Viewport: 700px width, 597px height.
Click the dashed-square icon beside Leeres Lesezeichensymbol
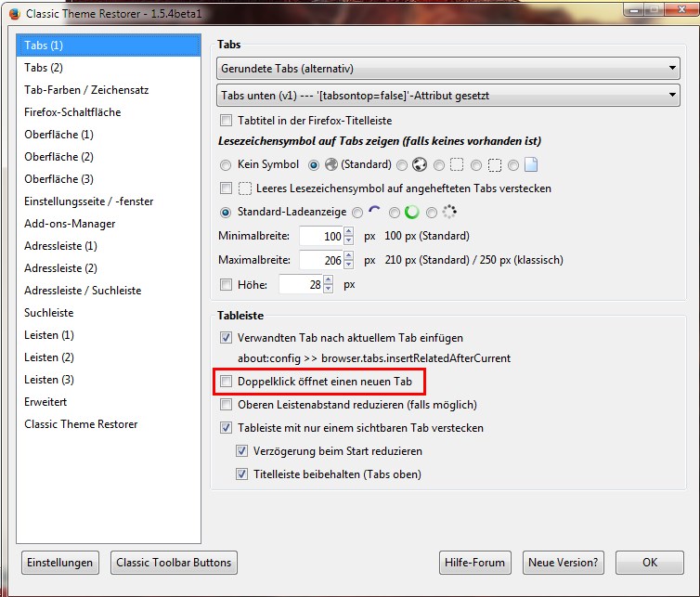[245, 188]
